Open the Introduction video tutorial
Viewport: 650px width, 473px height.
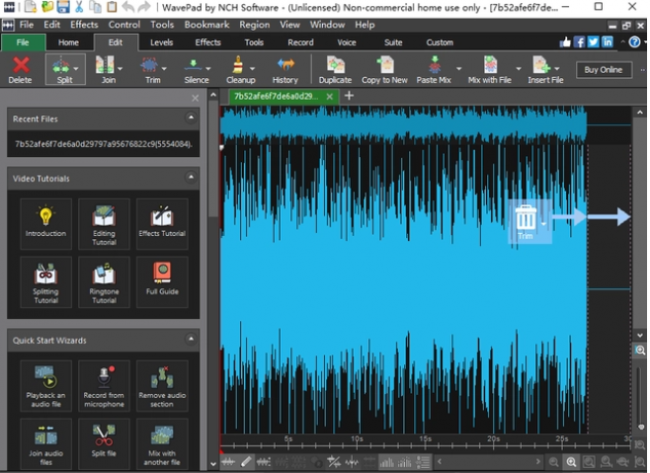click(46, 223)
